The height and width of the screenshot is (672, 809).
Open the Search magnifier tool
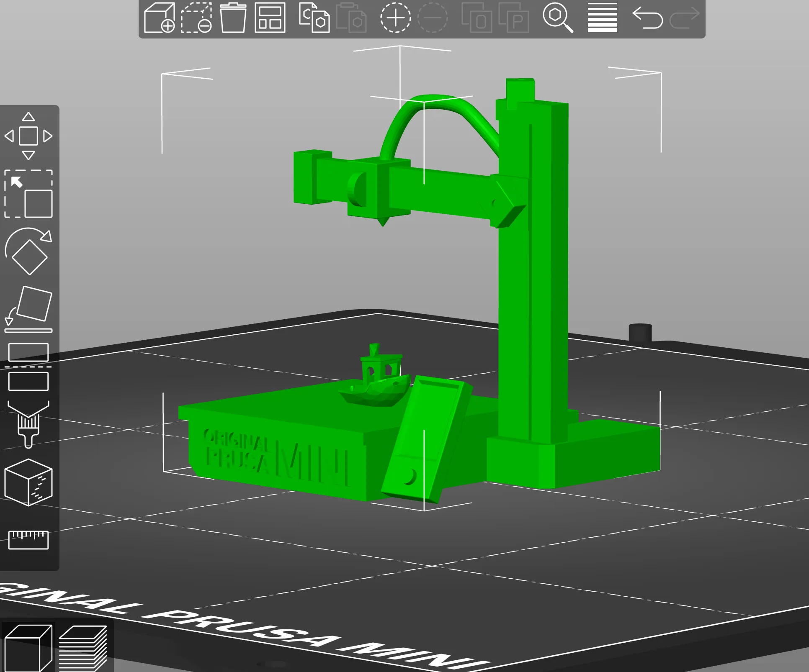[558, 18]
